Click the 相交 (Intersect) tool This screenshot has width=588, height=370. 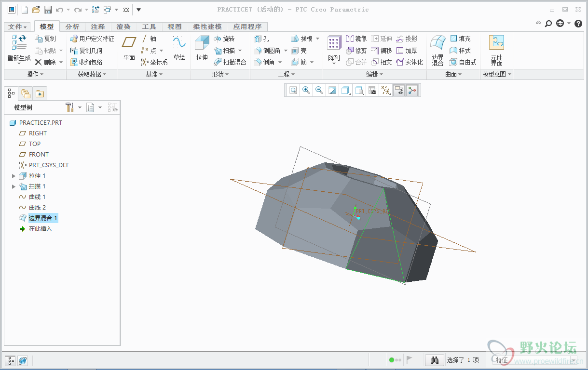pyautogui.click(x=381, y=62)
